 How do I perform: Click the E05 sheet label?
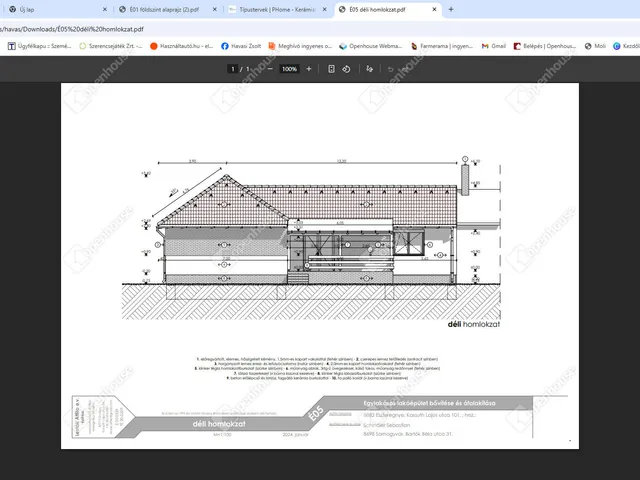click(316, 413)
